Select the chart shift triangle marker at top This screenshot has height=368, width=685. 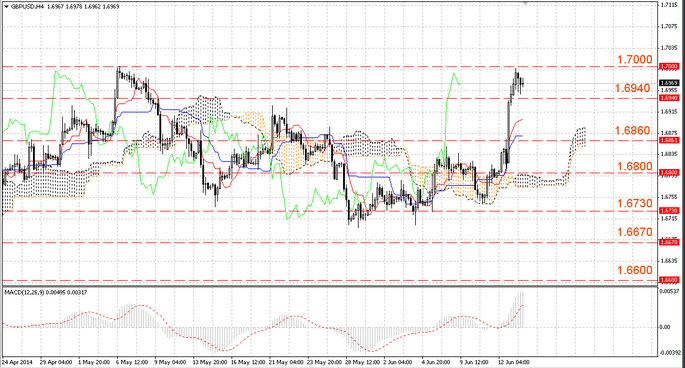coord(526,3)
